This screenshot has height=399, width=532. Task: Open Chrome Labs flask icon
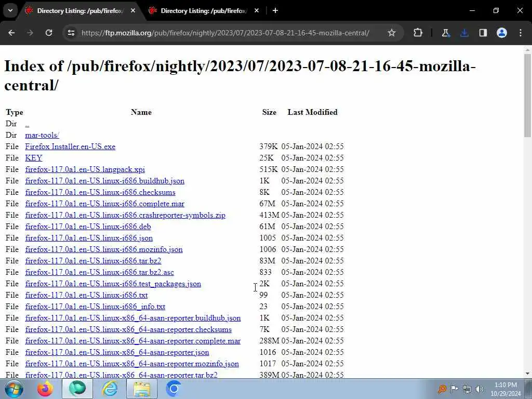coord(445,33)
